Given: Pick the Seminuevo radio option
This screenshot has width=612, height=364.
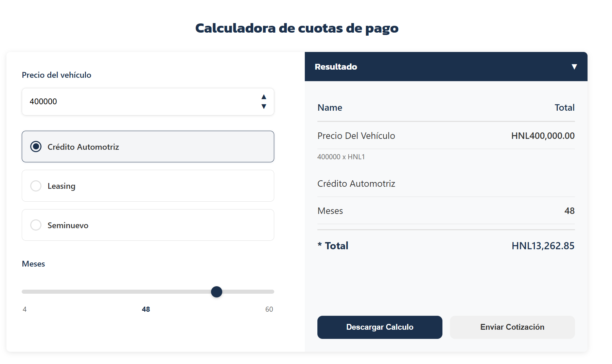Looking at the screenshot, I should tap(36, 225).
